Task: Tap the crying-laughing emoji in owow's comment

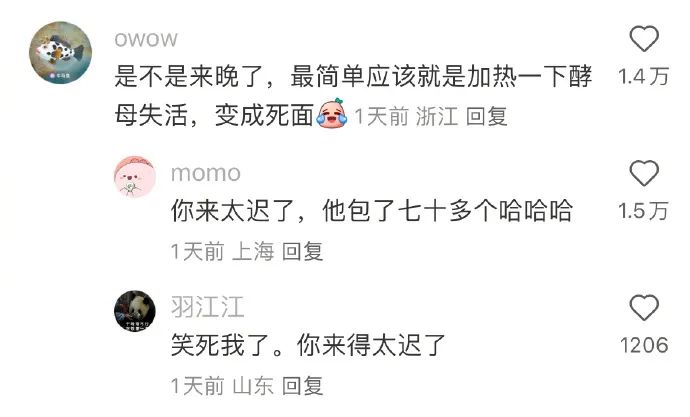Action: click(332, 114)
